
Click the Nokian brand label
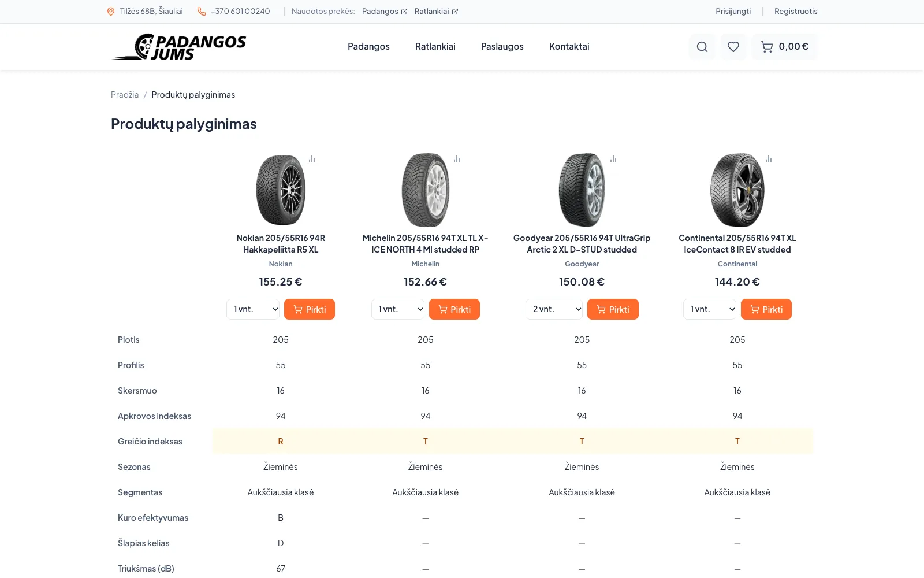coord(281,264)
